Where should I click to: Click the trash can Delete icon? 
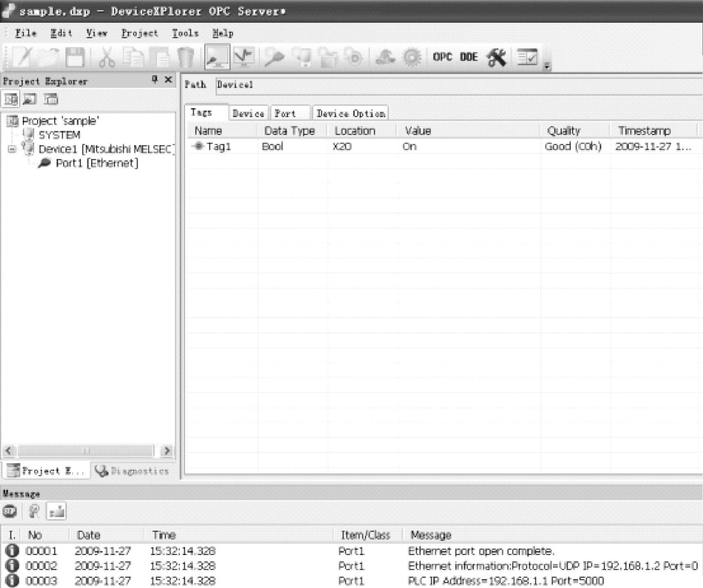(x=186, y=57)
